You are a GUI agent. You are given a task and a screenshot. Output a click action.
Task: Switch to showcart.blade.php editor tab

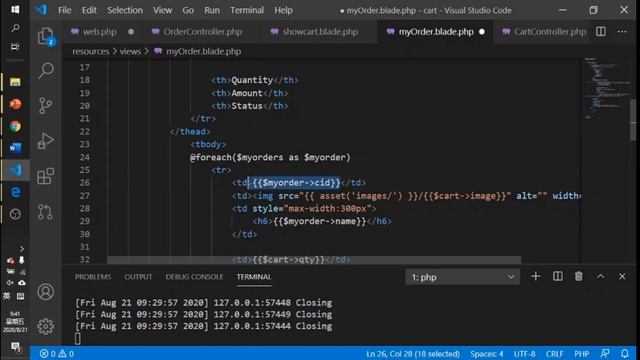320,31
